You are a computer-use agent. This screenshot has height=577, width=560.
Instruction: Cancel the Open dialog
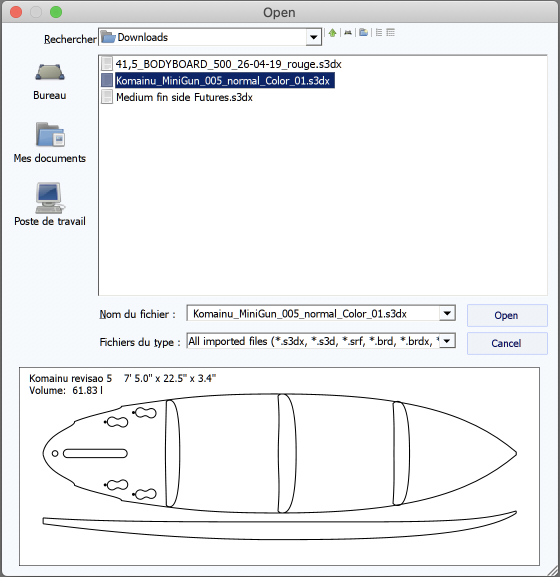click(507, 343)
